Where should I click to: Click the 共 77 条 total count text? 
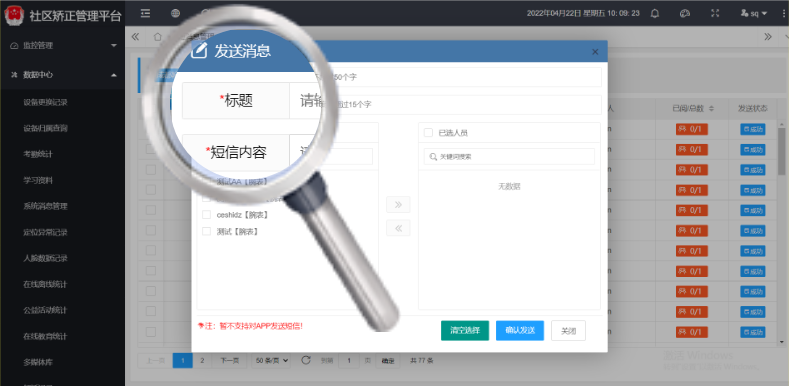(422, 360)
